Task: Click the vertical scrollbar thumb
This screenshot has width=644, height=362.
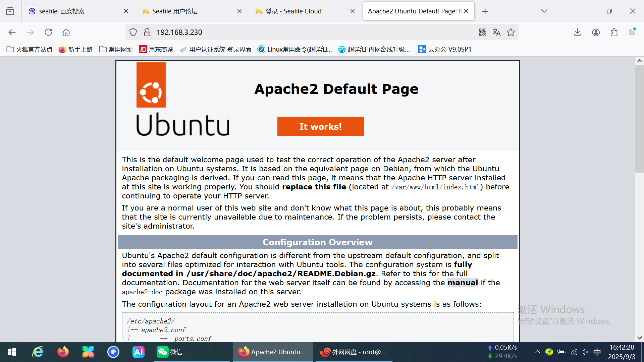Action: [x=639, y=119]
